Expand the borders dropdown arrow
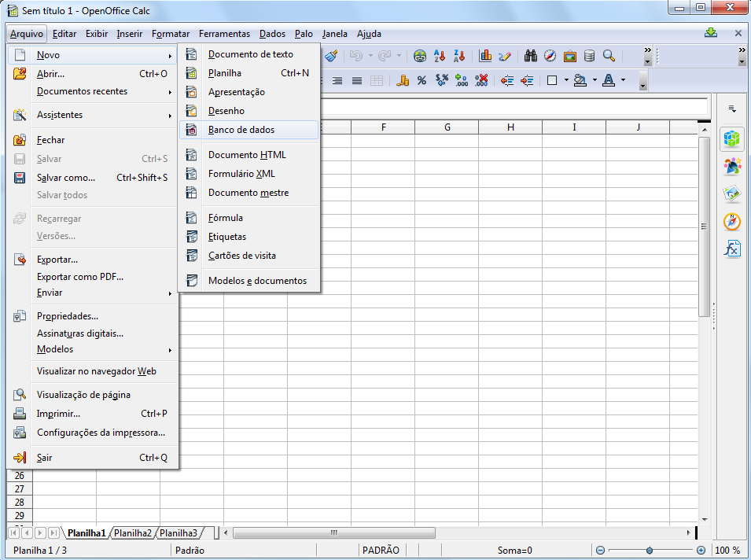751x560 pixels. [565, 79]
